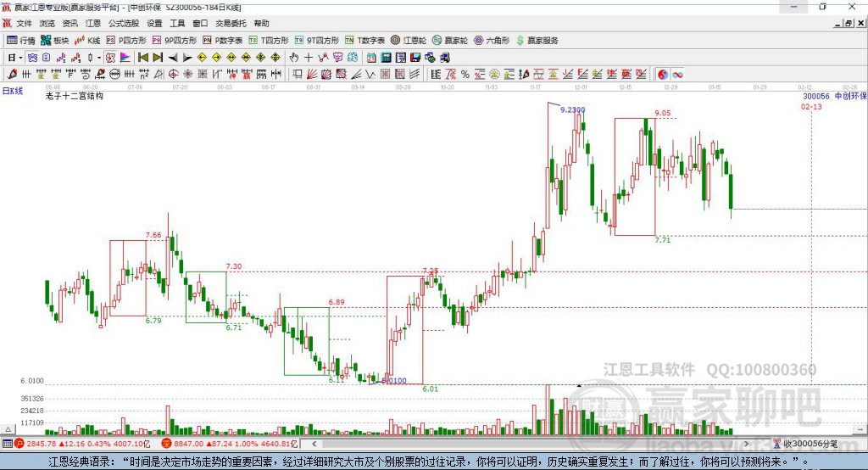
Task: Select the zigzag wave line tool
Action: click(370, 74)
